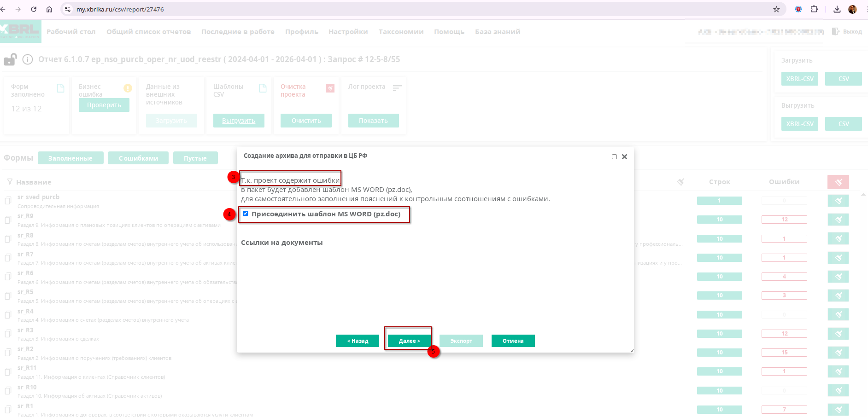The width and height of the screenshot is (868, 417).
Task: Toggle the attach MS WORD template checkbox
Action: click(x=246, y=214)
